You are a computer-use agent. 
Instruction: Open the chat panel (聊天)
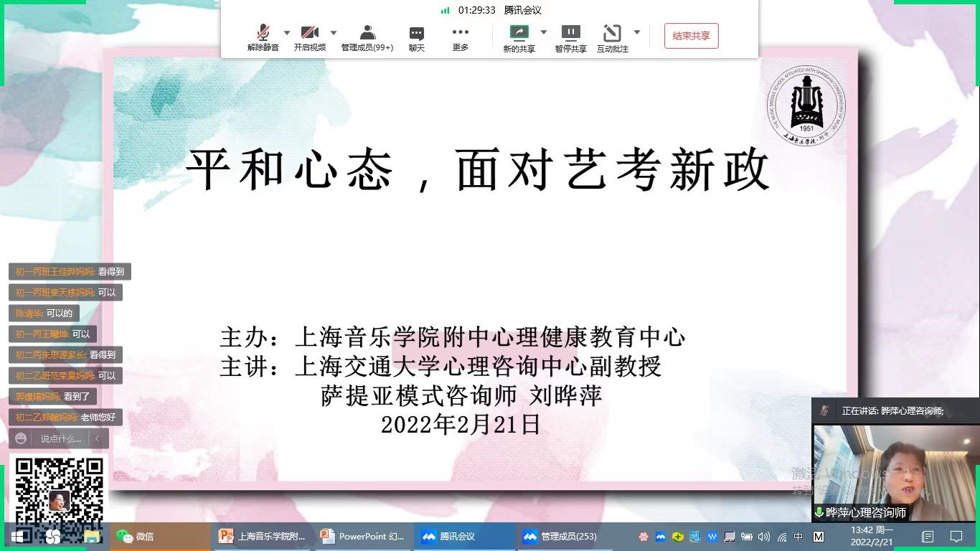point(417,38)
